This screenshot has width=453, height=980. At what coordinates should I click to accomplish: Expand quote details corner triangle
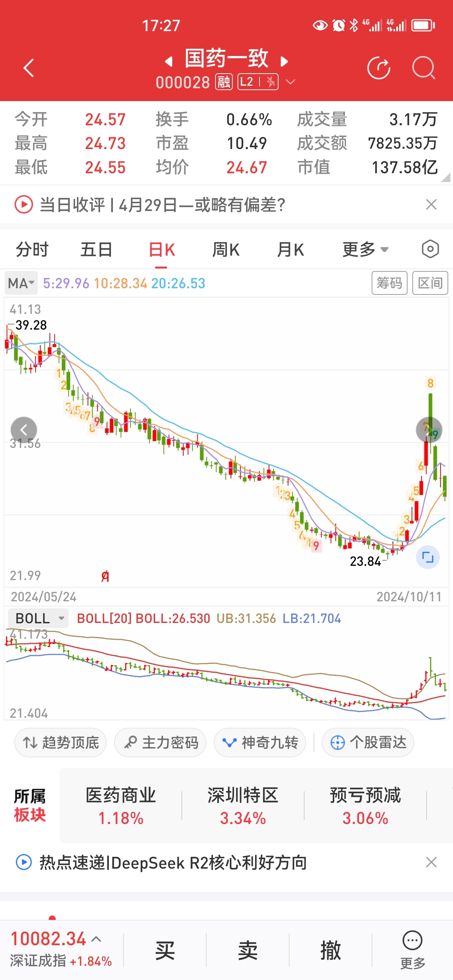(x=445, y=178)
